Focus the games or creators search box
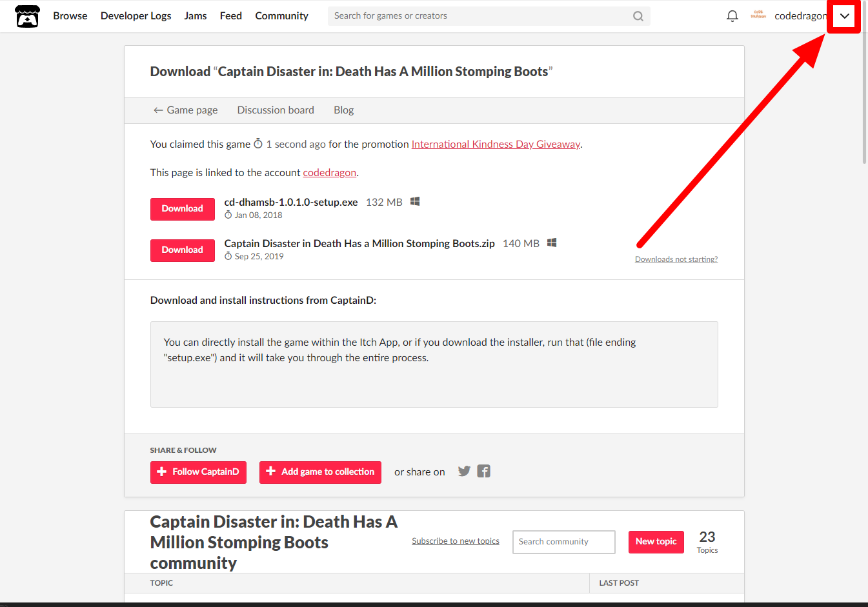Screen dimensions: 868x607 489,16
